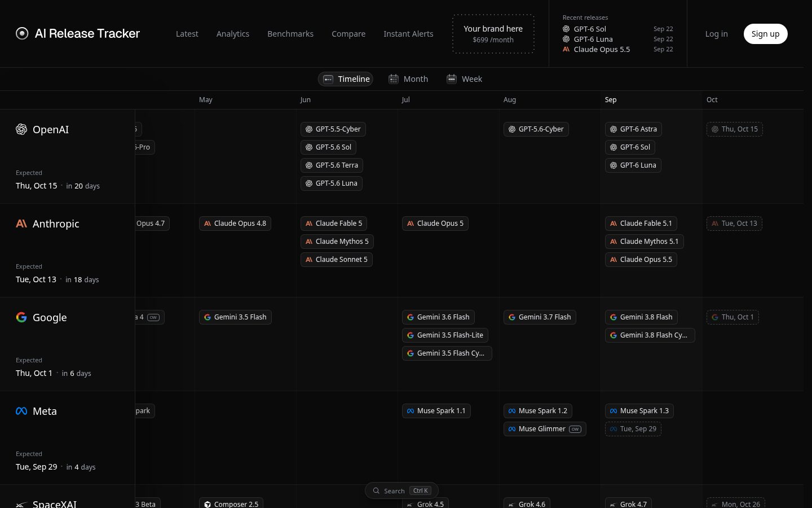The image size is (812, 508).
Task: Switch to Week view
Action: 464,79
